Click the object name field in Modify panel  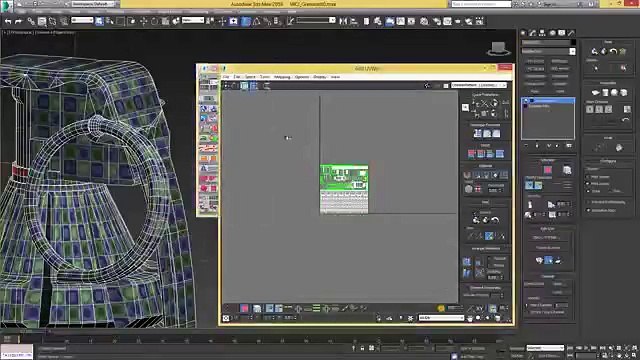click(546, 42)
